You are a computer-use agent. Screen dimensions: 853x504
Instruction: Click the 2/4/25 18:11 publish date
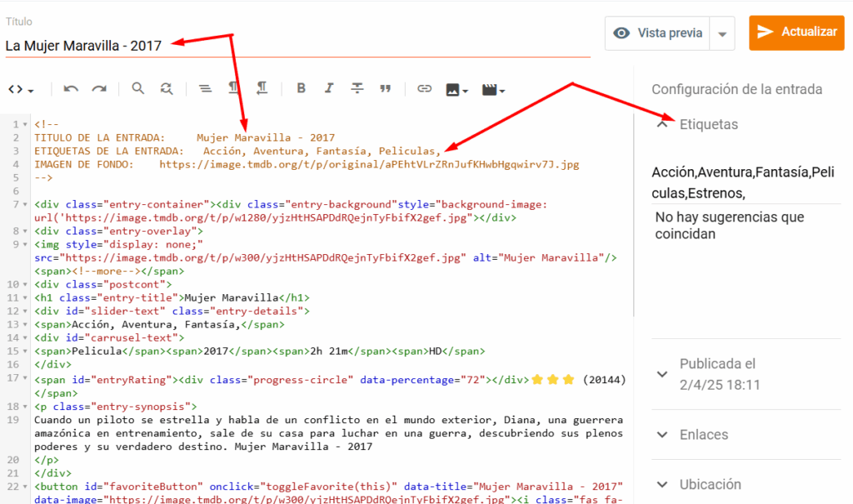point(720,385)
